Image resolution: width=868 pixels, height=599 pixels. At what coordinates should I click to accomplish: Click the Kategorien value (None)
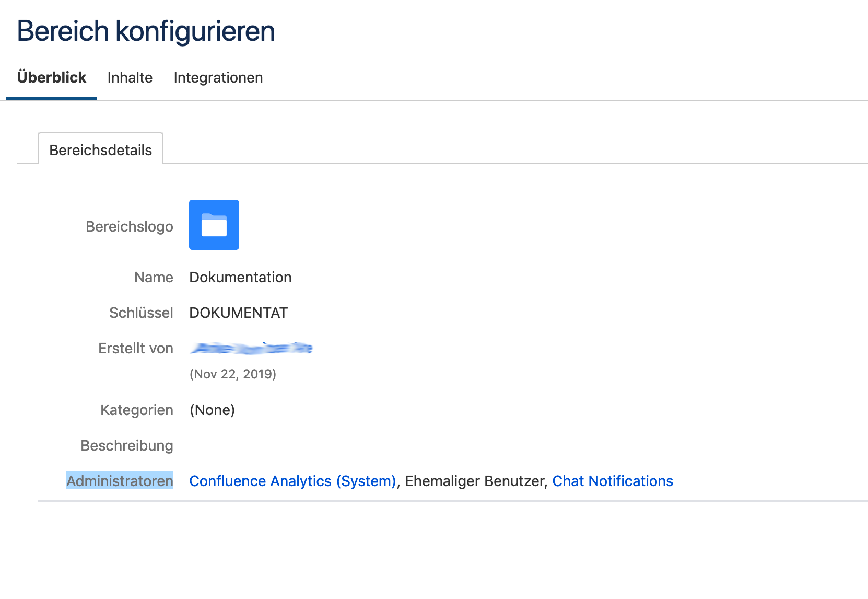(x=212, y=410)
